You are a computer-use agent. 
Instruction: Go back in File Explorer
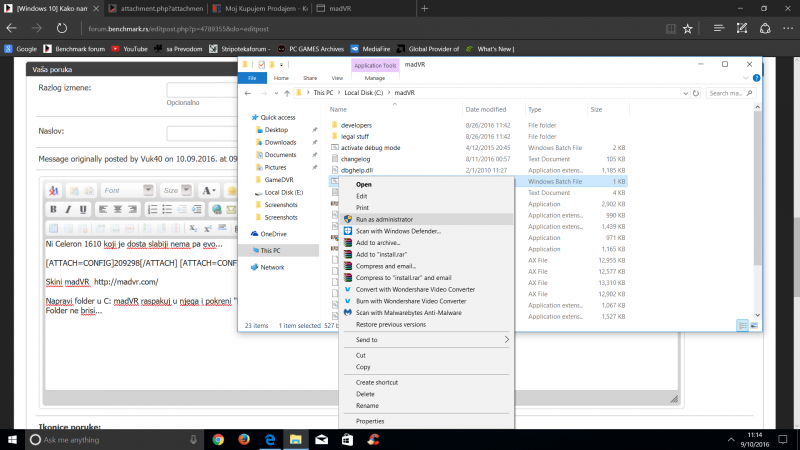tap(248, 93)
